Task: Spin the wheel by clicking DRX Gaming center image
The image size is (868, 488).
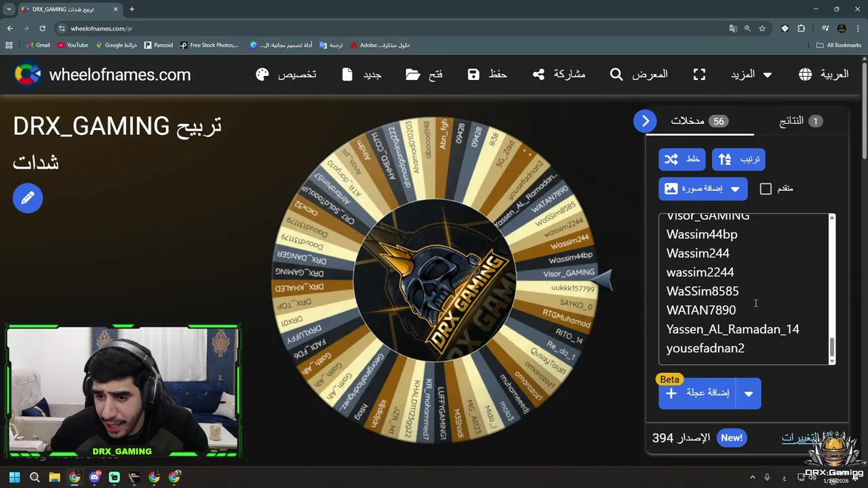Action: [x=434, y=280]
